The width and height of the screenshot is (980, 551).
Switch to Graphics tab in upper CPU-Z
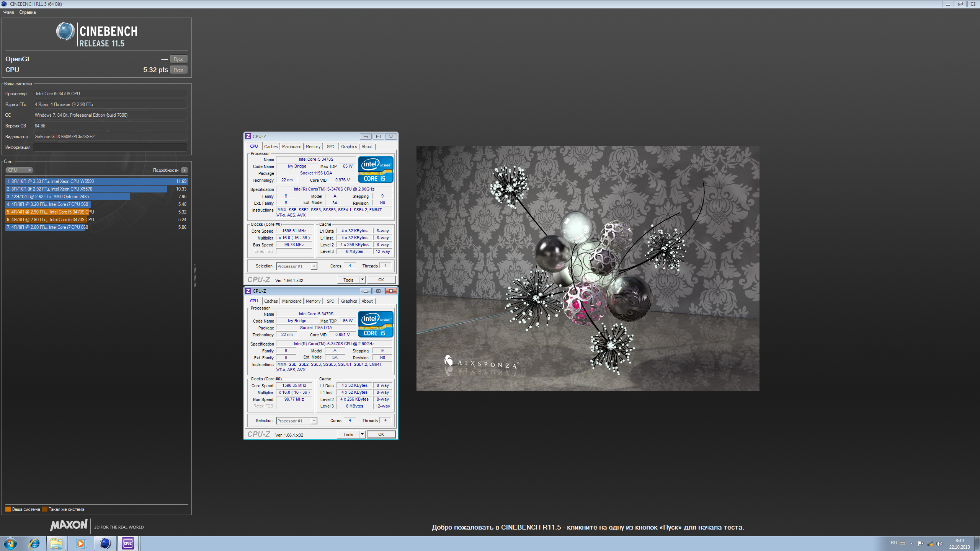349,147
